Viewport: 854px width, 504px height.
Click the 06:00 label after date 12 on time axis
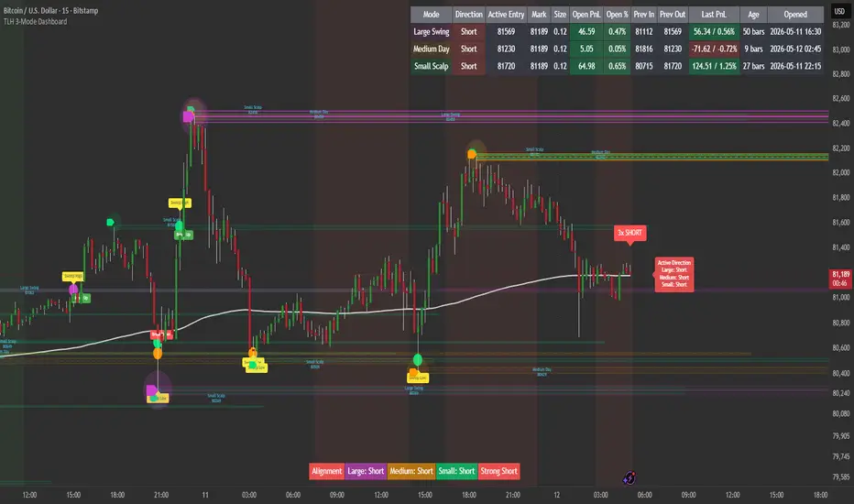tap(644, 495)
